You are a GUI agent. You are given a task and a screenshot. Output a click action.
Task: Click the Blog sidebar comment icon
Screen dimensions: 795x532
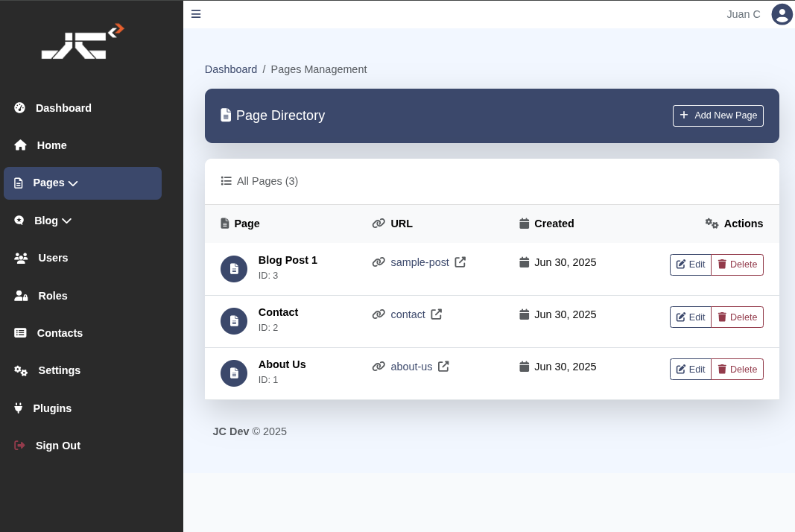(x=19, y=221)
